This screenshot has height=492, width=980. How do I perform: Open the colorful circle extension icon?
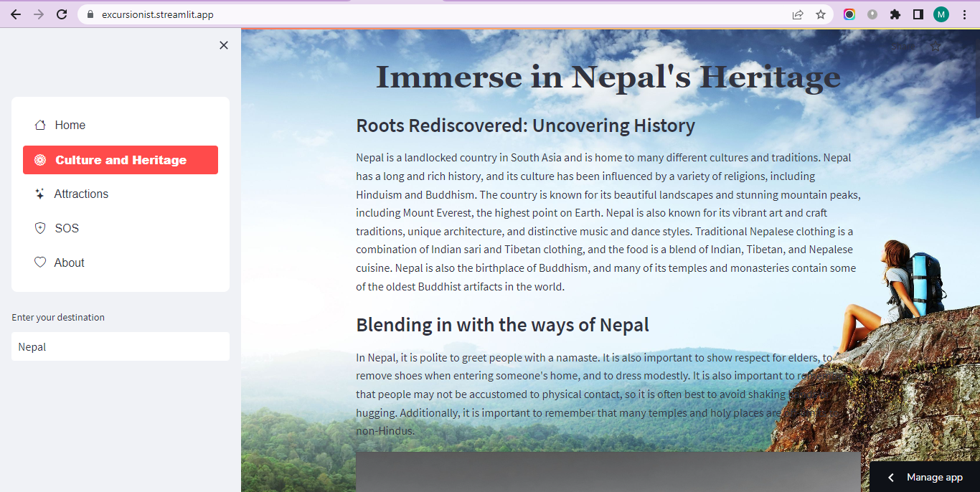pyautogui.click(x=849, y=14)
